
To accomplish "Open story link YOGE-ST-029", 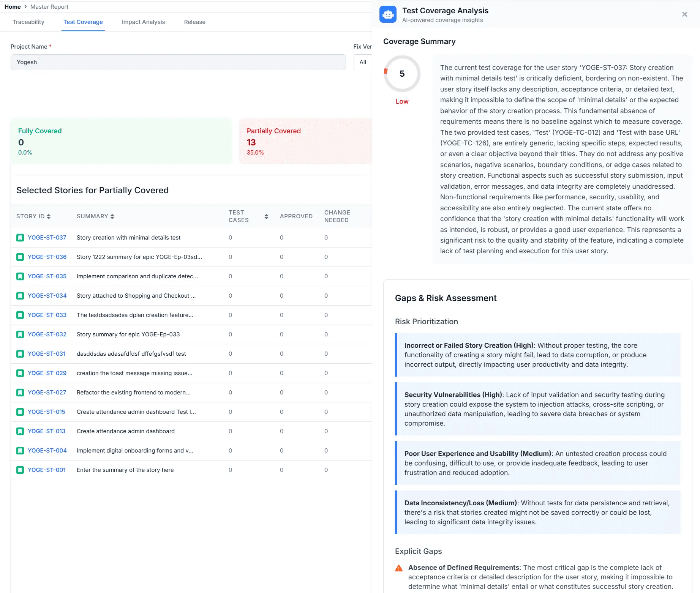I will coord(47,373).
